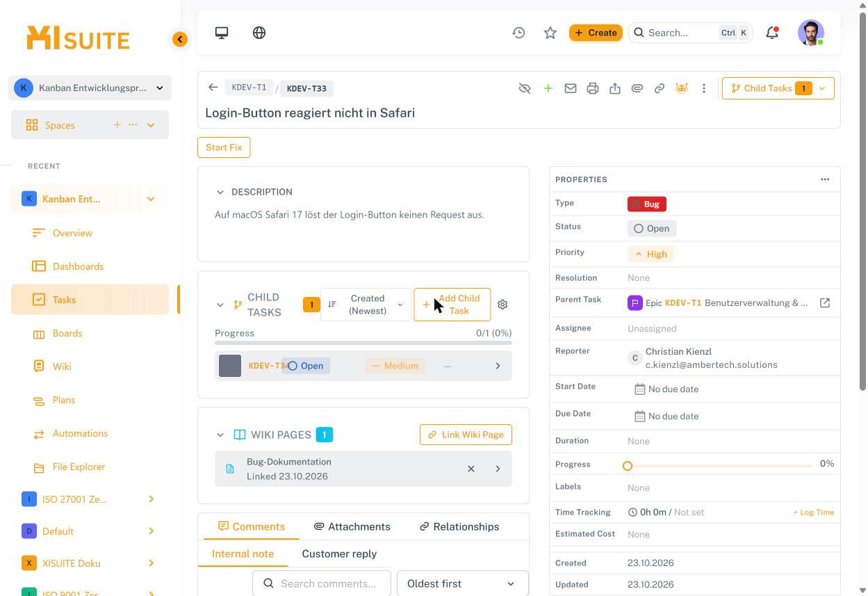Click the share/export icon

click(615, 88)
